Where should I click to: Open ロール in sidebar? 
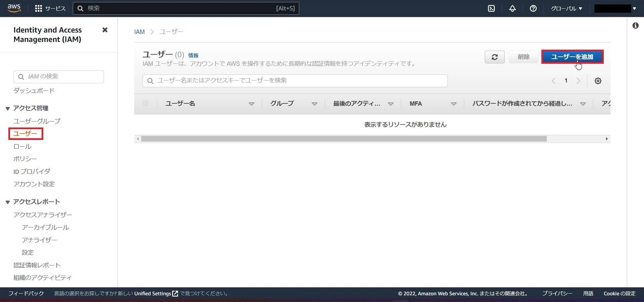[22, 146]
